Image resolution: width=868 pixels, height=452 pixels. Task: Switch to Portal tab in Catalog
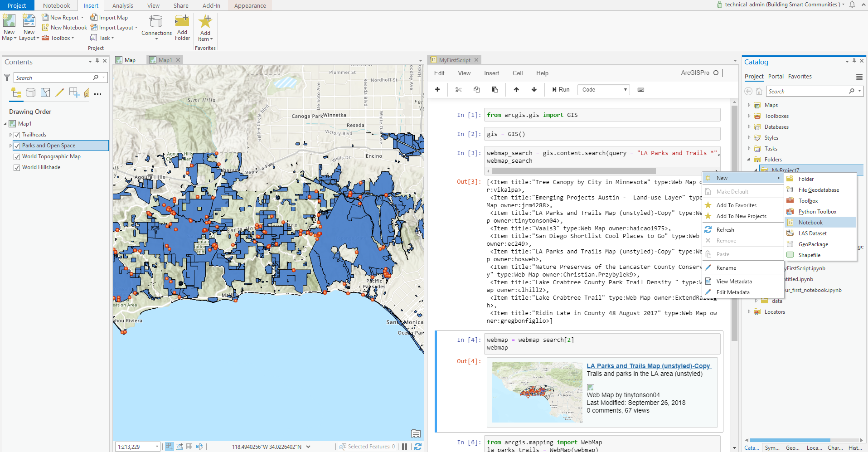coord(776,76)
